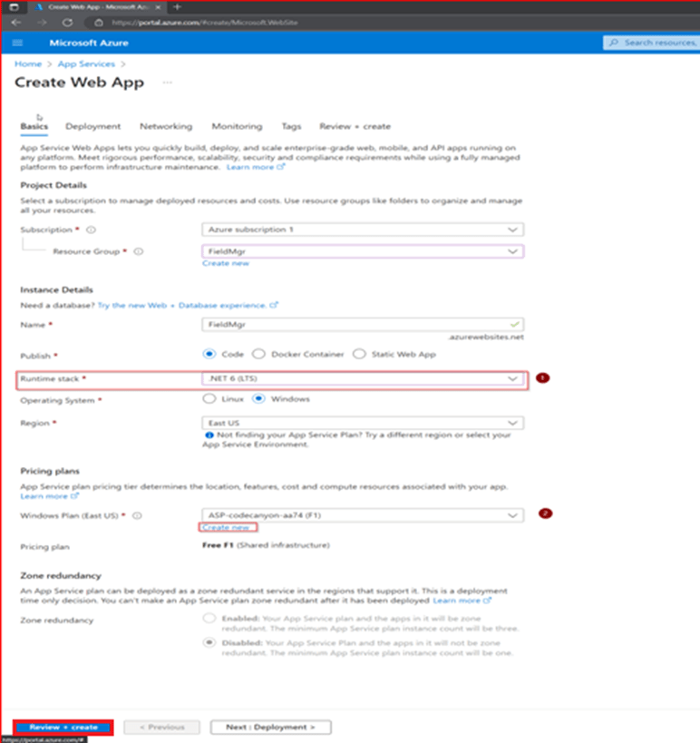Click the Microsoft Azure header title
This screenshot has height=743, width=700.
[x=89, y=43]
